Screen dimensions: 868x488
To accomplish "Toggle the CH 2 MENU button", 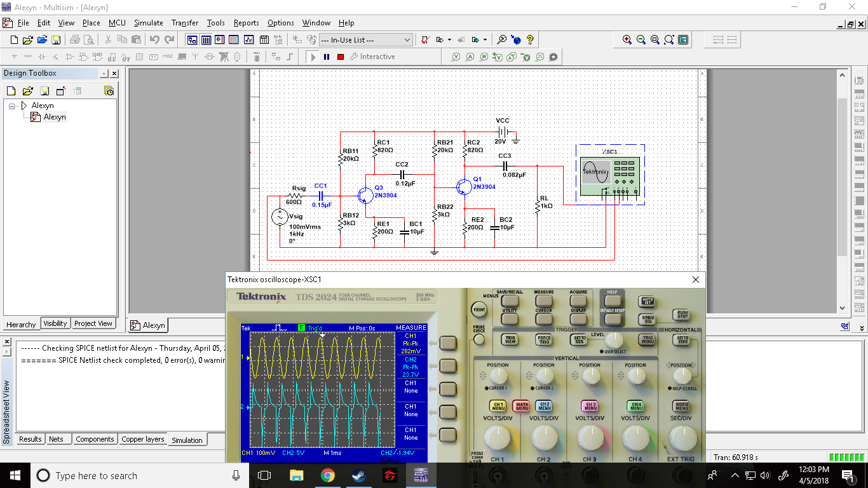I will (x=544, y=405).
